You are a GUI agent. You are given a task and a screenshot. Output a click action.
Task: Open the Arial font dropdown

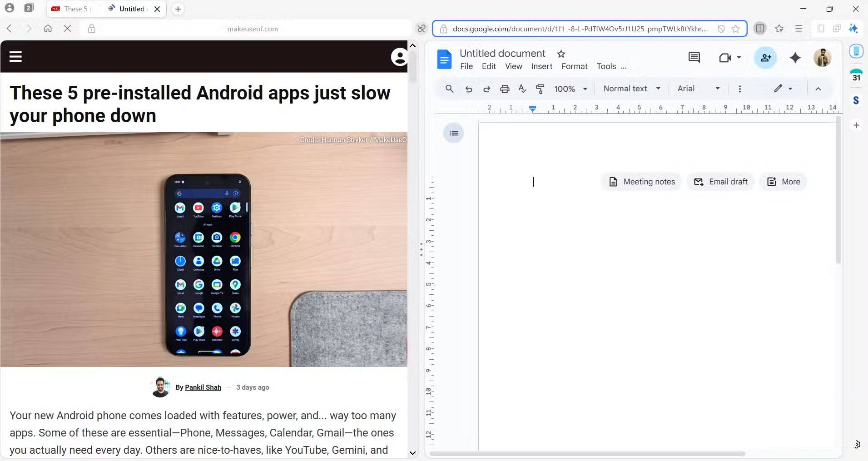coord(698,89)
